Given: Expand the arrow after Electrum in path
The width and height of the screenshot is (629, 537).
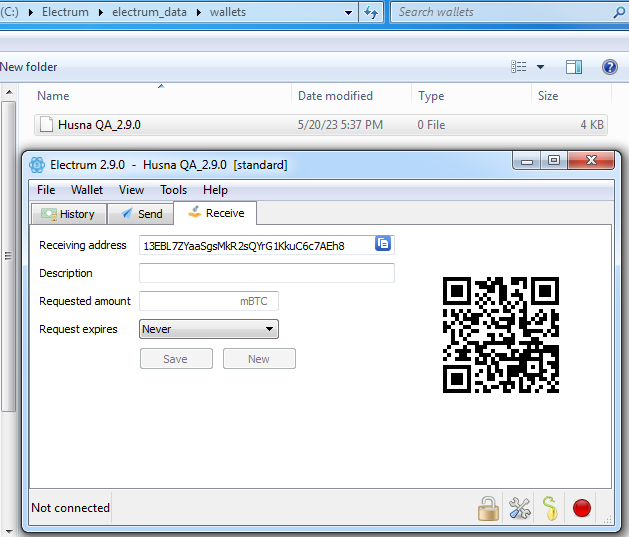Looking at the screenshot, I should pos(101,12).
